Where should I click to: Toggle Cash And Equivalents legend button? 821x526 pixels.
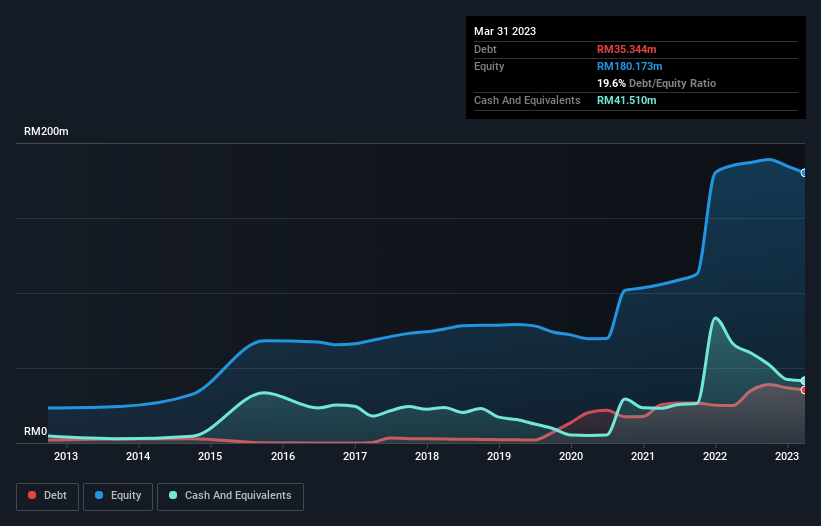pos(230,496)
